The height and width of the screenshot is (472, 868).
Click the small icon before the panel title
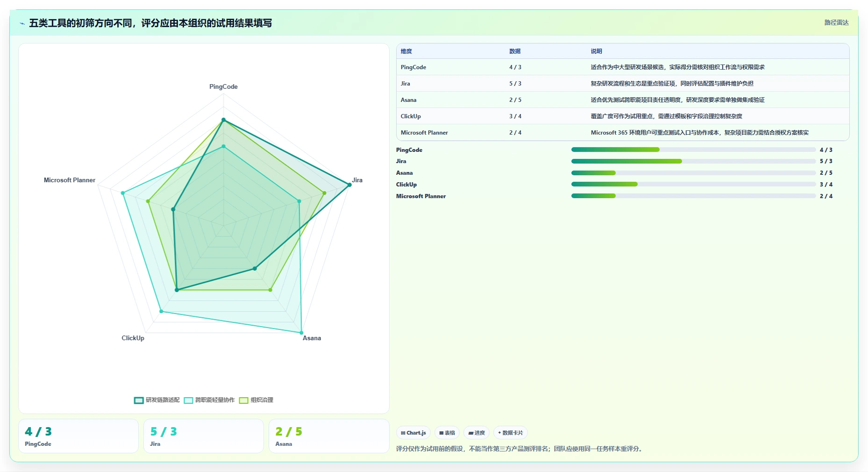pyautogui.click(x=22, y=23)
